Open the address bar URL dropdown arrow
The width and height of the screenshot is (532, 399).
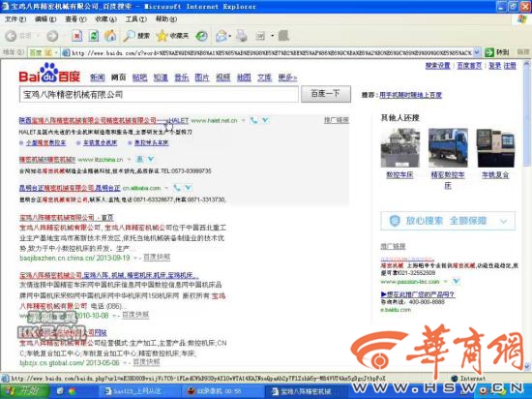477,52
